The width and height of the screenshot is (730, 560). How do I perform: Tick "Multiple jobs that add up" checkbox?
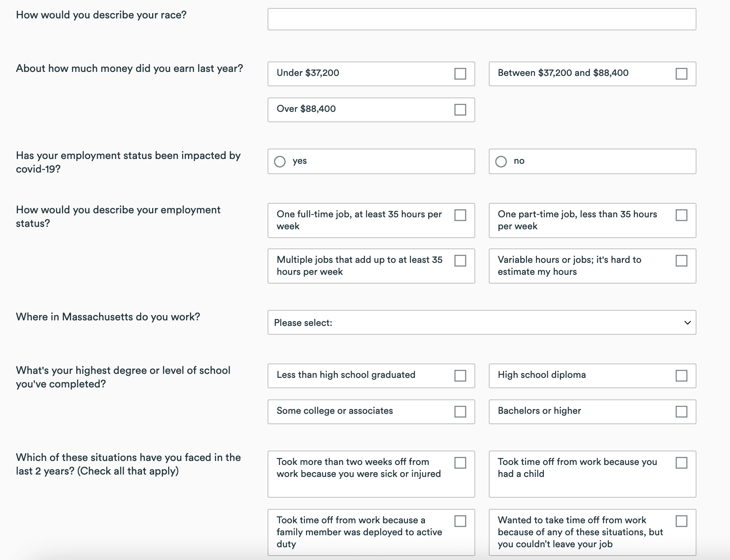pos(460,261)
